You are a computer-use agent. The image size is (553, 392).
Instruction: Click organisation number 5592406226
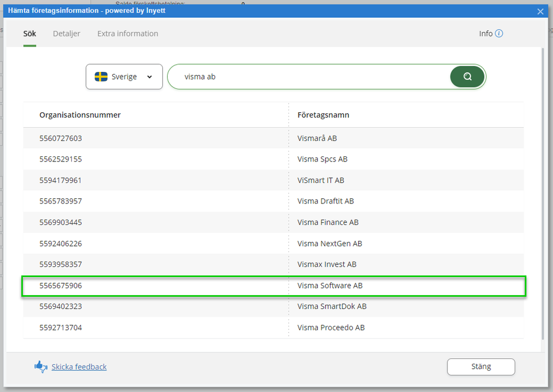(61, 243)
